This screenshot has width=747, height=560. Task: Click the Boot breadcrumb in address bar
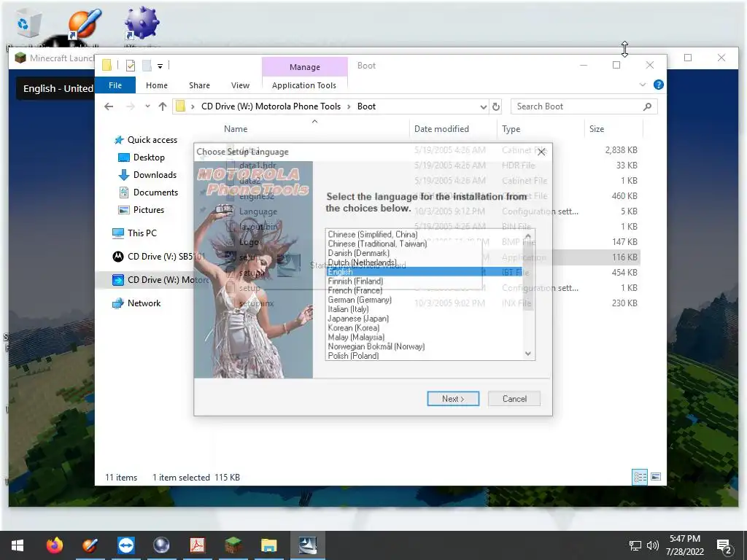point(366,106)
